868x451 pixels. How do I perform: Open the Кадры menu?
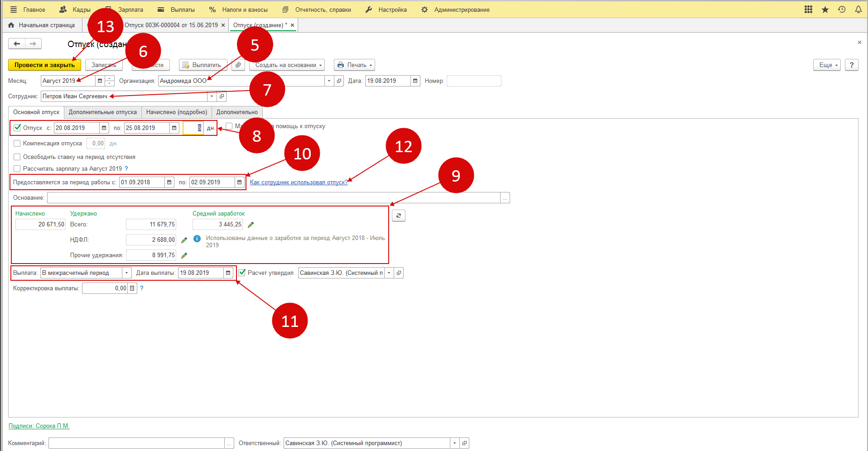[75, 10]
